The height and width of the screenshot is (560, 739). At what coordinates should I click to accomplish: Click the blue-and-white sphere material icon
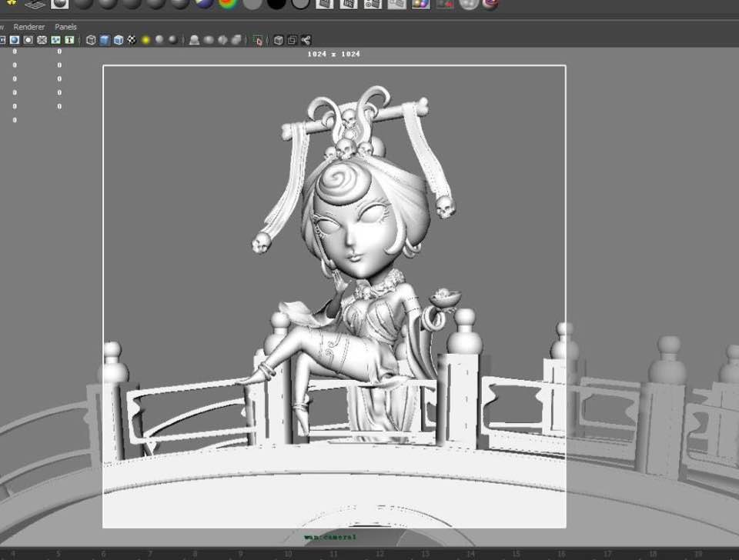[x=204, y=4]
